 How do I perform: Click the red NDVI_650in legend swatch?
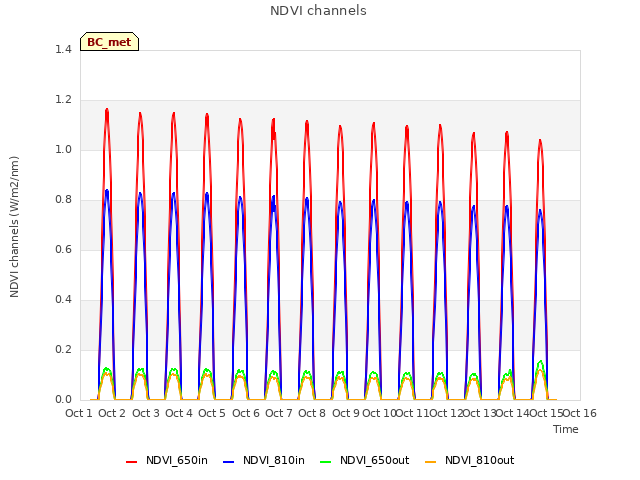(131, 462)
